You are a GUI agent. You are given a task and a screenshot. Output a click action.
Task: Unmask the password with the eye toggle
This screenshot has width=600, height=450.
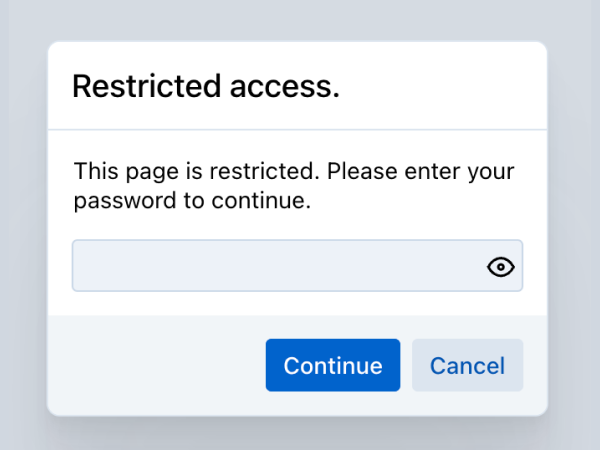tap(501, 266)
